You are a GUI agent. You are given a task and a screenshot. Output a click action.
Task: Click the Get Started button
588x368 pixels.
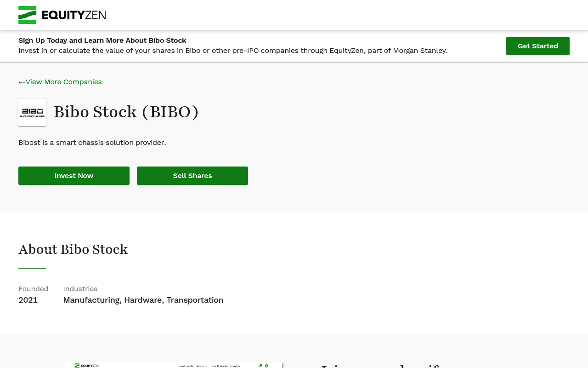coord(538,46)
